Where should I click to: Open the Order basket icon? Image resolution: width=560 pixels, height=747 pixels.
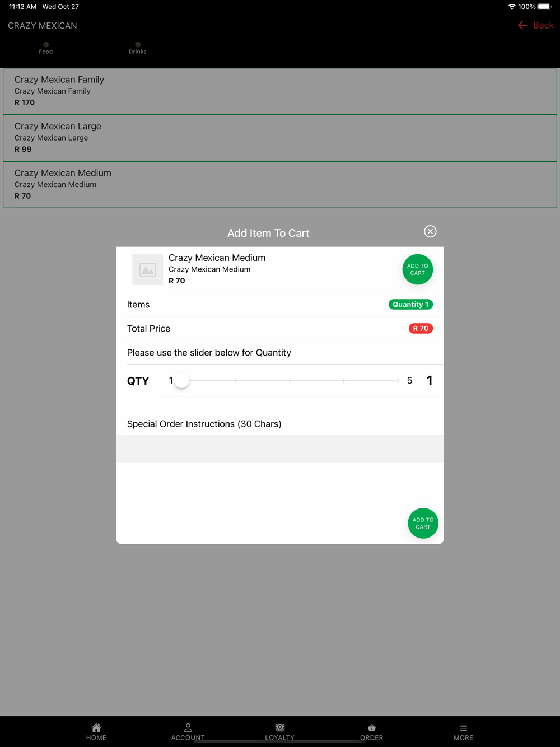point(372,727)
